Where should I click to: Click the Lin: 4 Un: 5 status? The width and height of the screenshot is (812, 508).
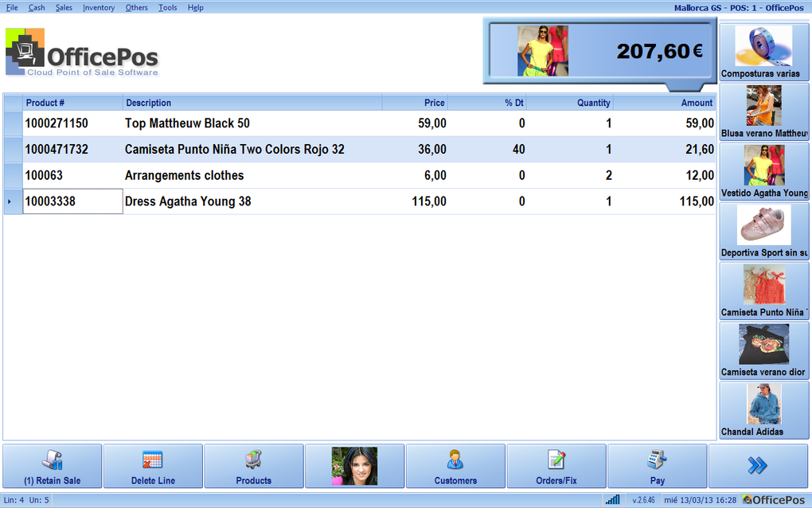pos(26,500)
